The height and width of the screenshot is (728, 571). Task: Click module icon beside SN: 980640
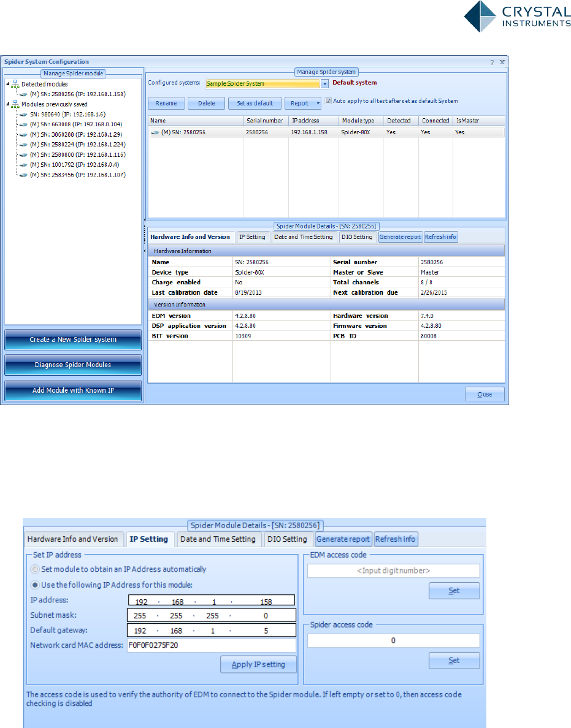tap(24, 114)
